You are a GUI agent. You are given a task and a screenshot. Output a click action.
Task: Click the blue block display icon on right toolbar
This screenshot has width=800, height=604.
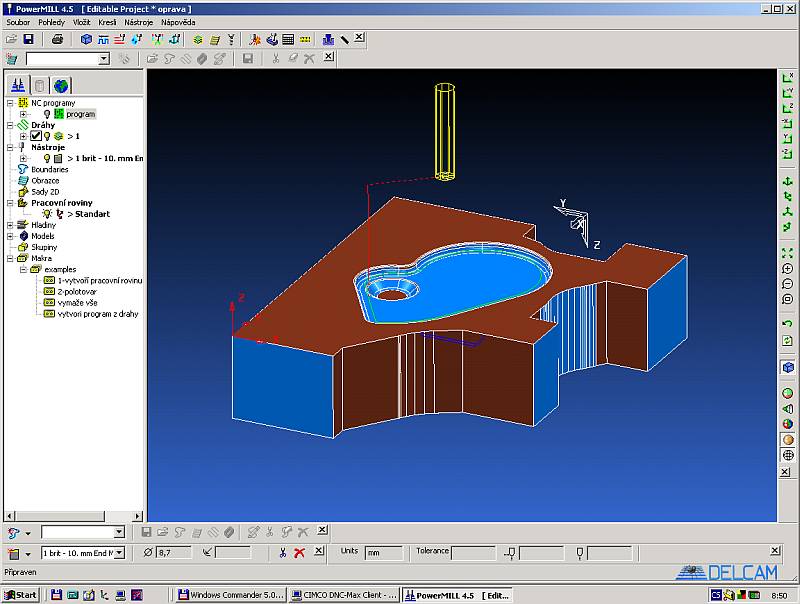[787, 367]
